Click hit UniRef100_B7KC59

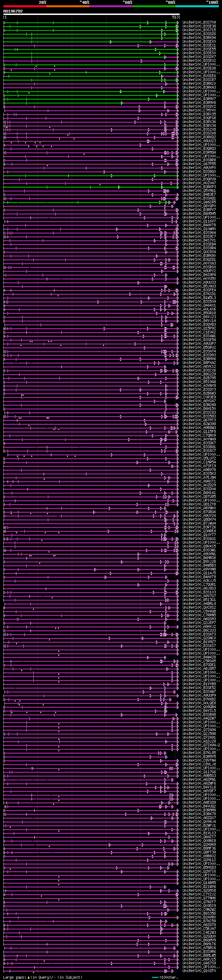tap(199, 921)
